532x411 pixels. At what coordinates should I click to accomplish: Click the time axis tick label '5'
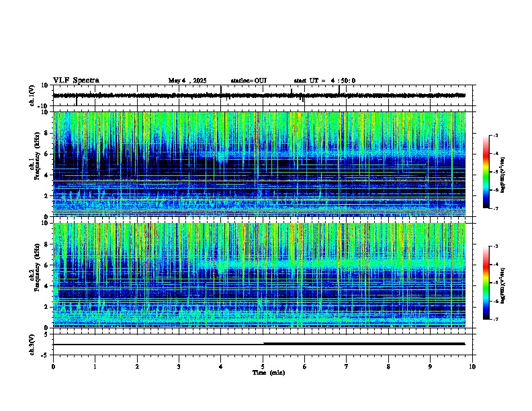(x=263, y=367)
